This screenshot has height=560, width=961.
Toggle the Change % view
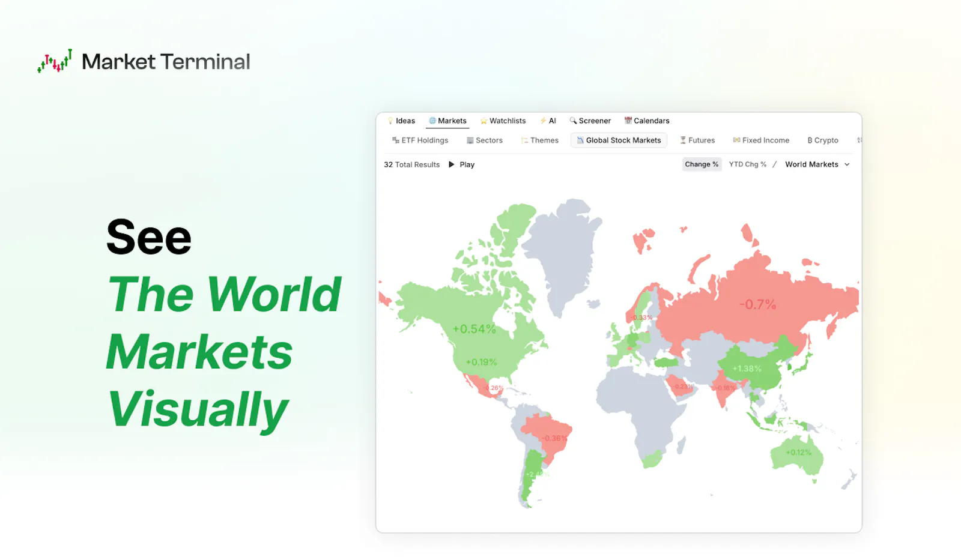[x=702, y=164]
